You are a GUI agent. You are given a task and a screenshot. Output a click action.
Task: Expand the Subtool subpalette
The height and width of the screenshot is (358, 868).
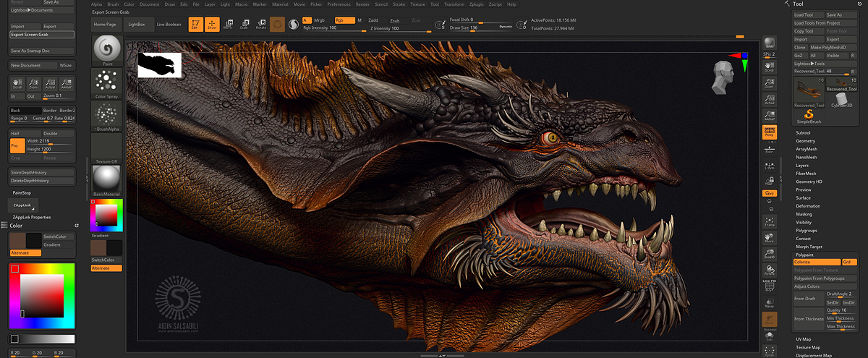pos(803,133)
